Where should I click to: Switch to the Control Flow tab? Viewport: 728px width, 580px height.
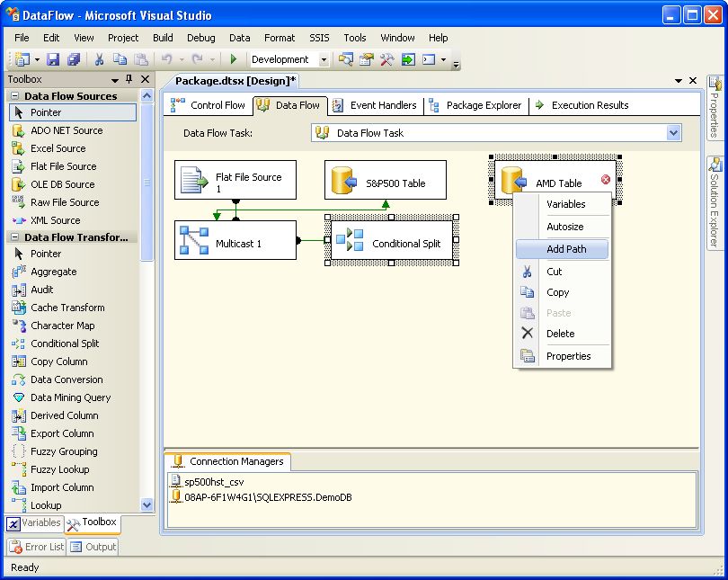[x=208, y=105]
